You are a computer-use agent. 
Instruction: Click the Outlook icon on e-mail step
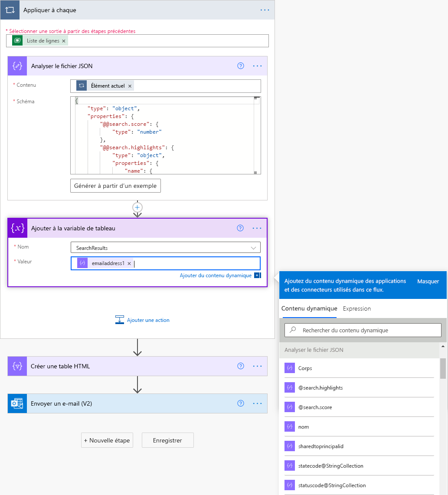(x=17, y=403)
